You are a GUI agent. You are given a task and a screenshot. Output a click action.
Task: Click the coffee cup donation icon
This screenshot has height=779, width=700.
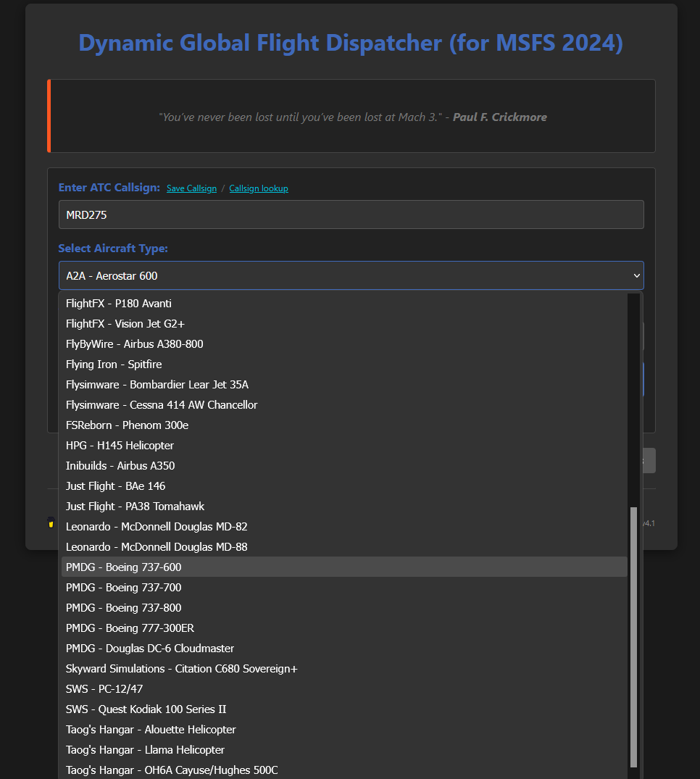coord(51,522)
